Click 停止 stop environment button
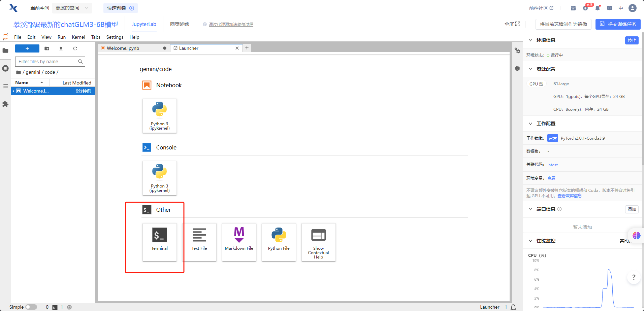 632,40
